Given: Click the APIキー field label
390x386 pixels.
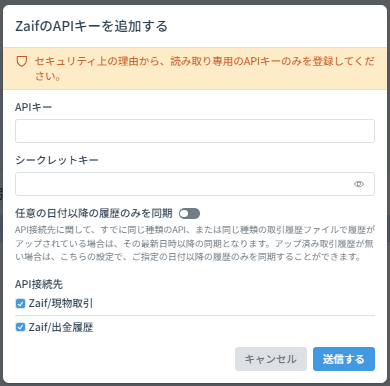Looking at the screenshot, I should [x=33, y=107].
